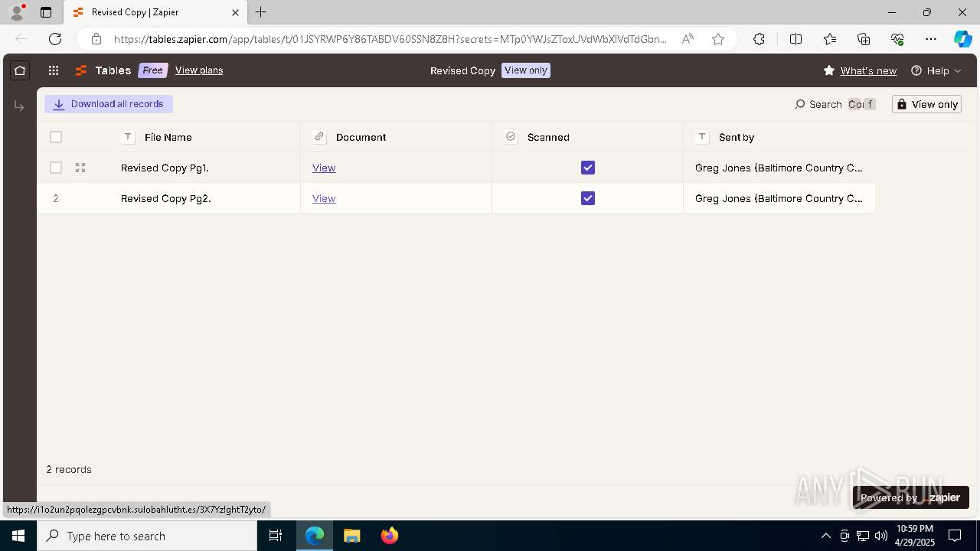
Task: Toggle Scanned checkbox for Pg2. row
Action: tap(588, 198)
